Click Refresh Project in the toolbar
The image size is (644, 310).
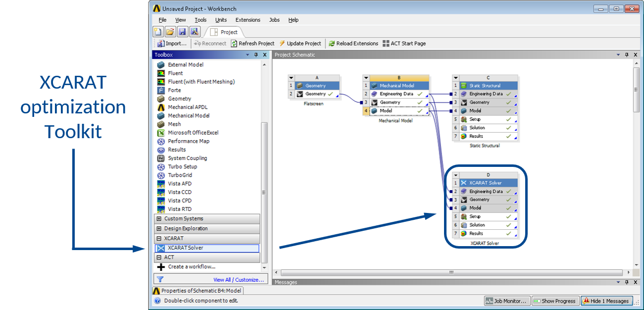pyautogui.click(x=252, y=44)
